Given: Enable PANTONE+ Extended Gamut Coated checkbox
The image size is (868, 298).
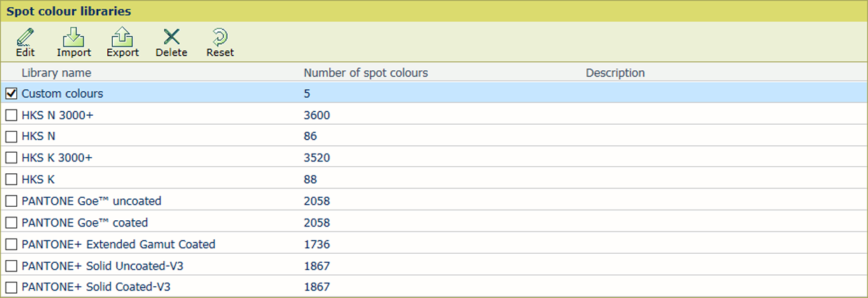Looking at the screenshot, I should pyautogui.click(x=11, y=245).
